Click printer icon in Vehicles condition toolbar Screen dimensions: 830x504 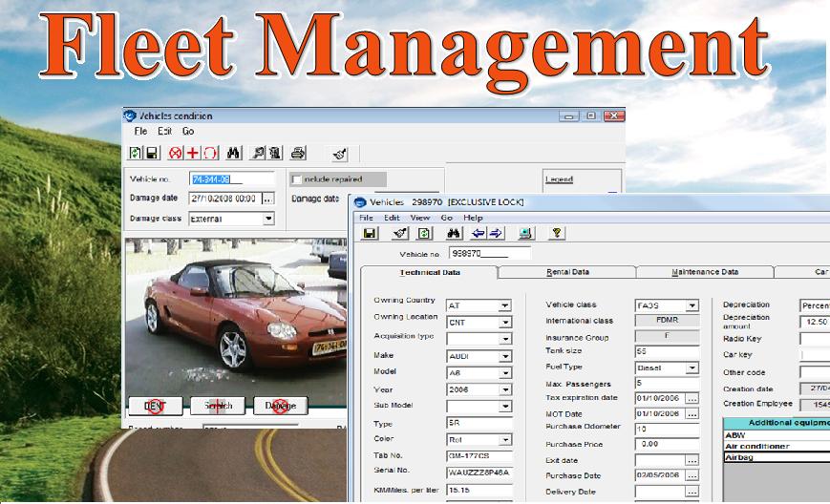(298, 153)
